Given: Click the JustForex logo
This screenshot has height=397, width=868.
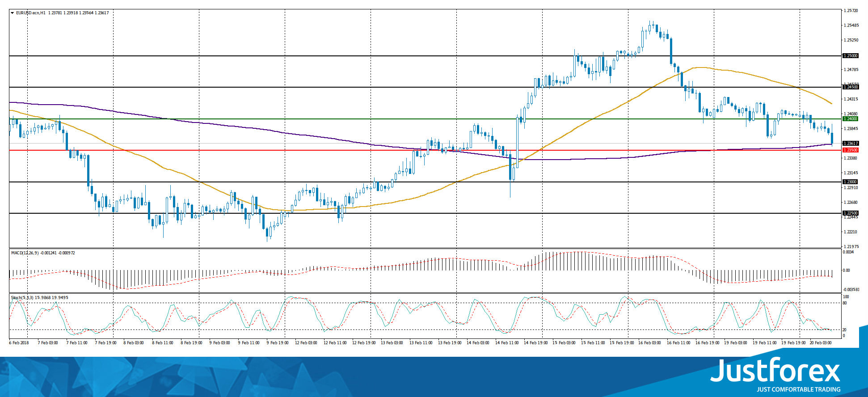Looking at the screenshot, I should coord(775,371).
